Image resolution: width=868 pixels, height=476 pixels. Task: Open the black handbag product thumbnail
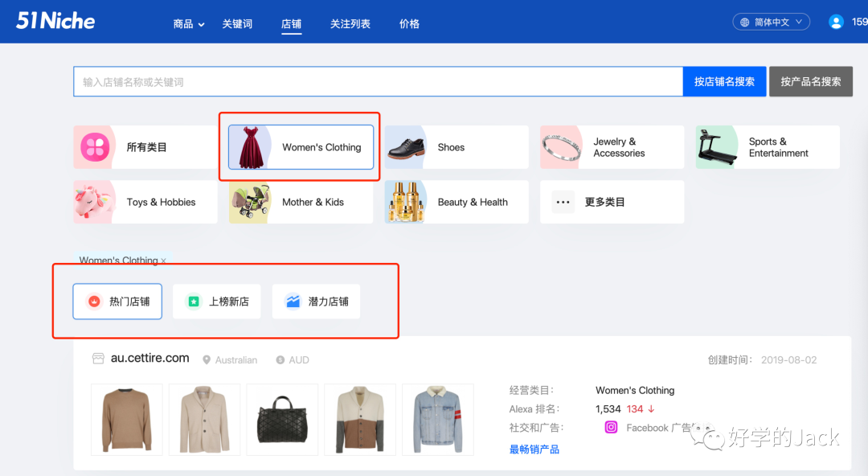click(282, 420)
